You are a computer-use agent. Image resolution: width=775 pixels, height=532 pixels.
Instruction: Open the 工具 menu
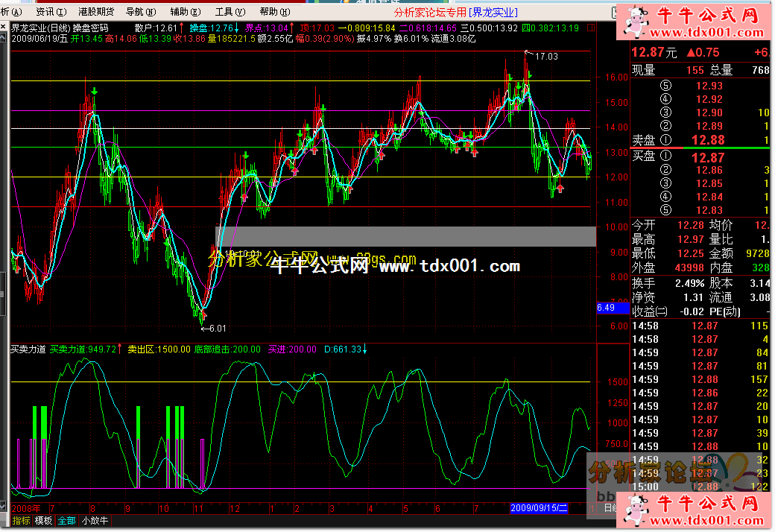[228, 12]
